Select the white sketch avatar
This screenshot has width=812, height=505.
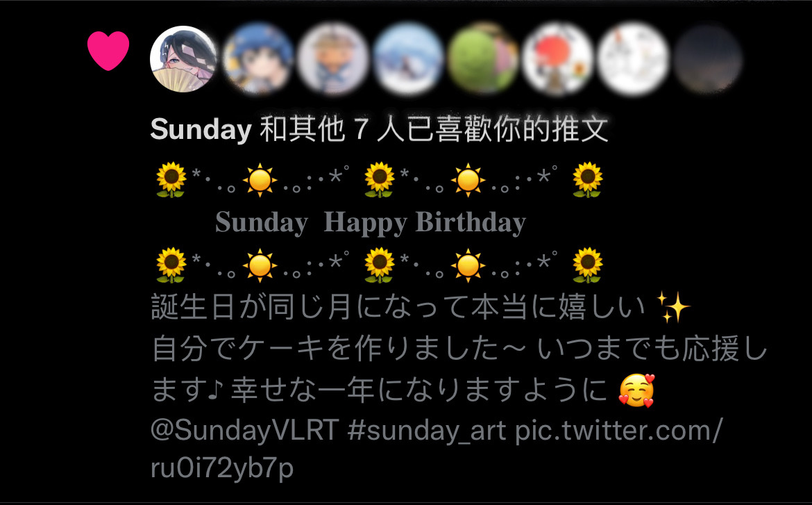point(632,58)
